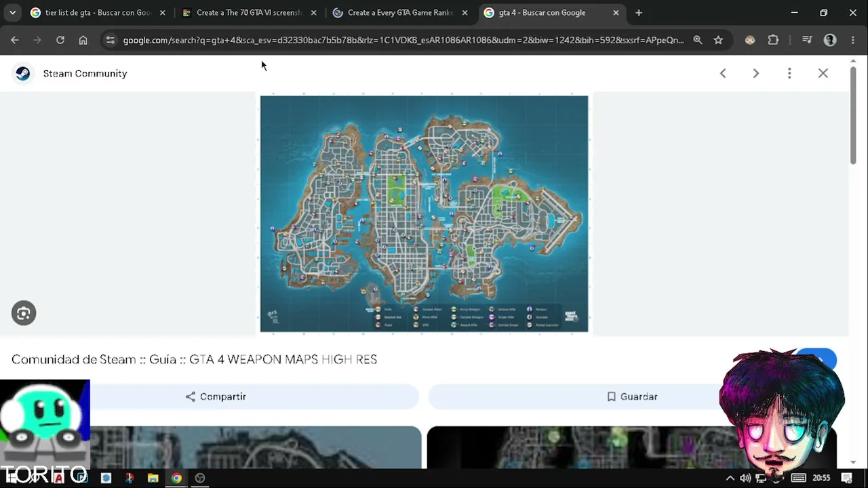The height and width of the screenshot is (488, 868).
Task: Bookmark this page with the star
Action: coord(718,40)
